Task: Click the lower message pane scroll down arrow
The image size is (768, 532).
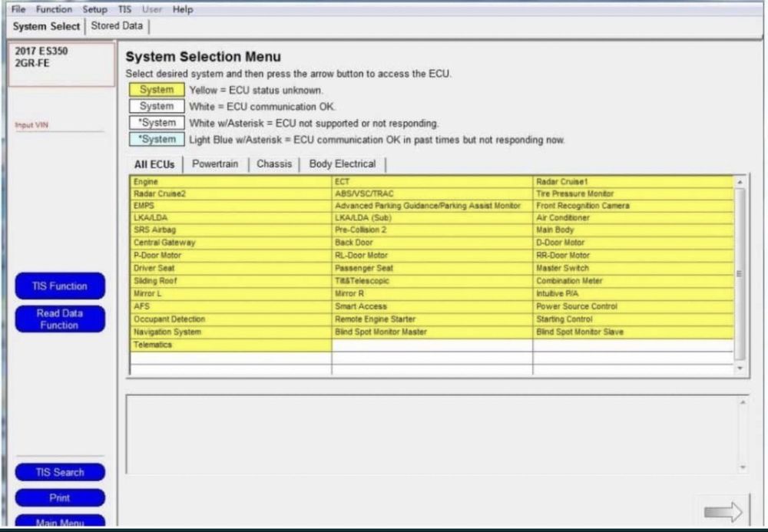Action: click(x=743, y=468)
